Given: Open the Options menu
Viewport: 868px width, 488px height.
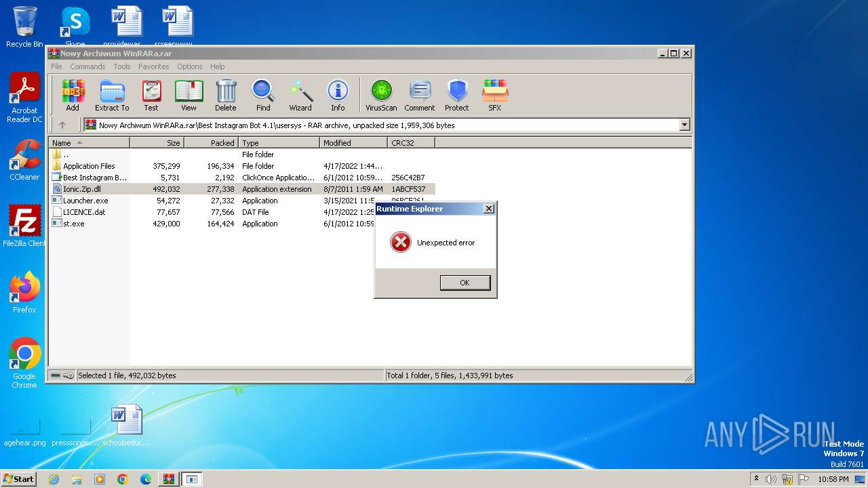Looking at the screenshot, I should click(190, 66).
